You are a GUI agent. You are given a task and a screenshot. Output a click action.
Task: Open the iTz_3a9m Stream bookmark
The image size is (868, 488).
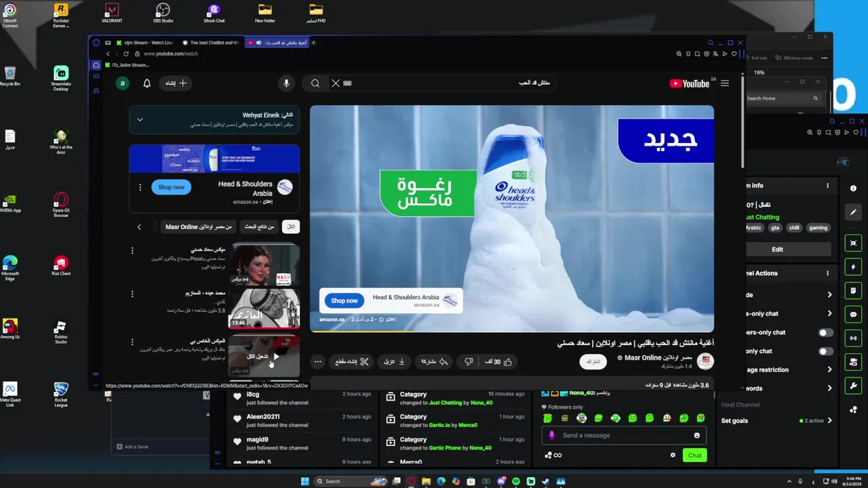[x=126, y=65]
